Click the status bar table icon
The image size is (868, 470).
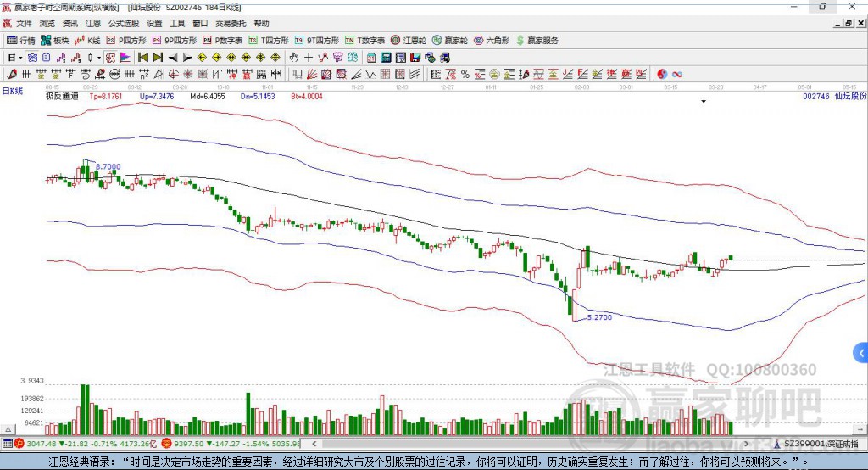pyautogui.click(x=7, y=444)
